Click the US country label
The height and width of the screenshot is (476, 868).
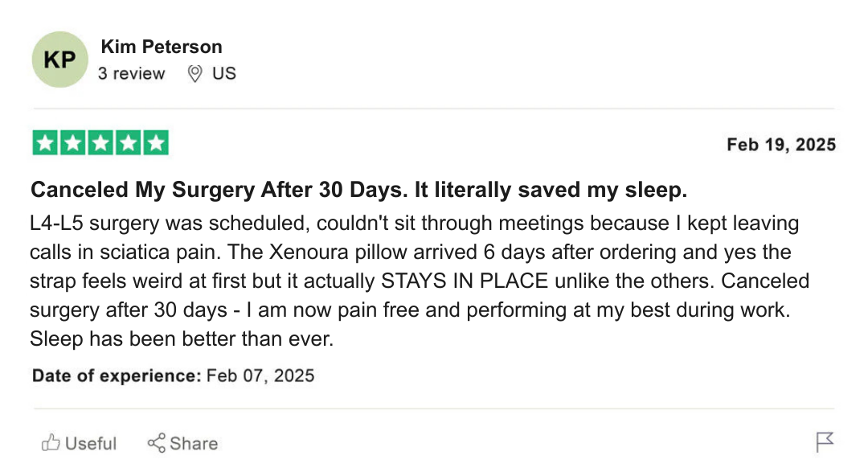pos(224,73)
